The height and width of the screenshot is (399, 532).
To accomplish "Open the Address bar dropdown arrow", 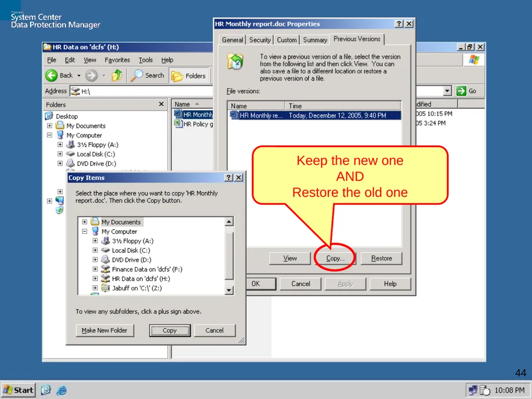I will click(x=447, y=91).
